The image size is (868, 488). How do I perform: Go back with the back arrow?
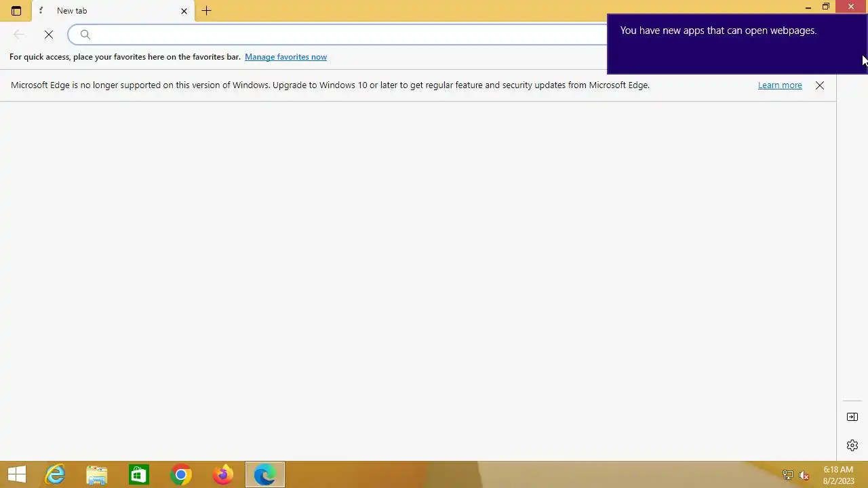point(19,35)
